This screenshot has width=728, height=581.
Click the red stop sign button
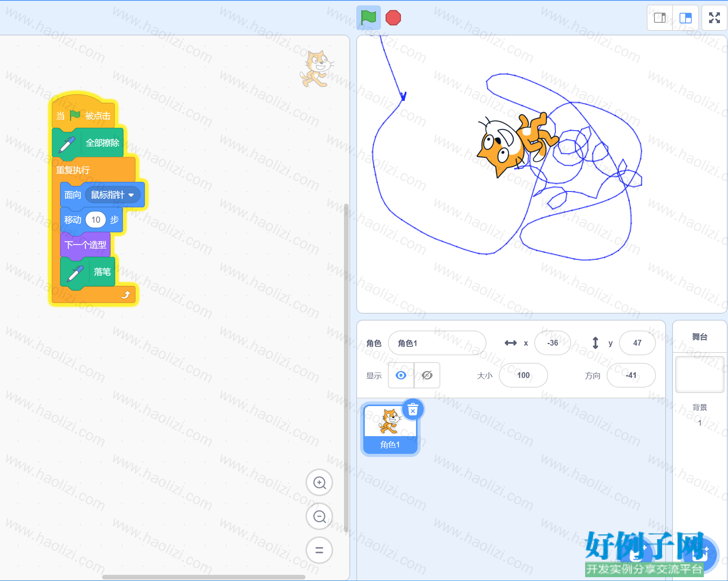pyautogui.click(x=393, y=18)
